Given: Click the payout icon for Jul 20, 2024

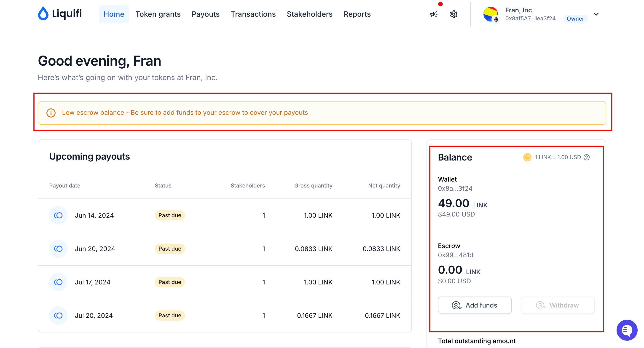Looking at the screenshot, I should tap(58, 316).
